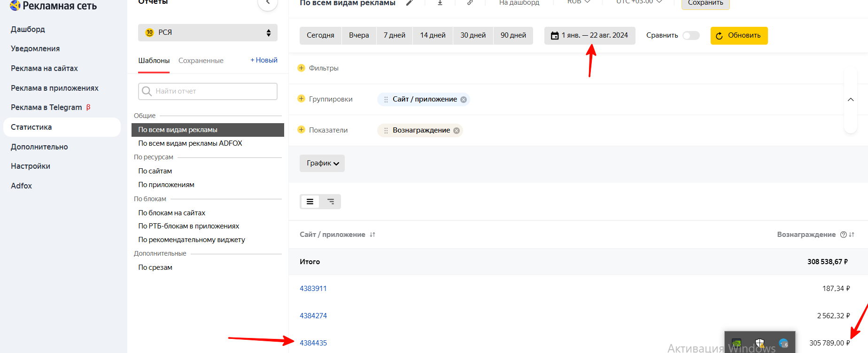Remove the Сайт / приложение grouping chip
The image size is (868, 353).
(x=464, y=100)
